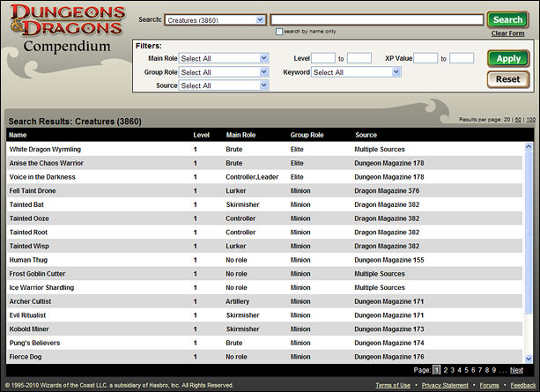The width and height of the screenshot is (540, 392).
Task: Go to results page 9
Action: tap(494, 370)
